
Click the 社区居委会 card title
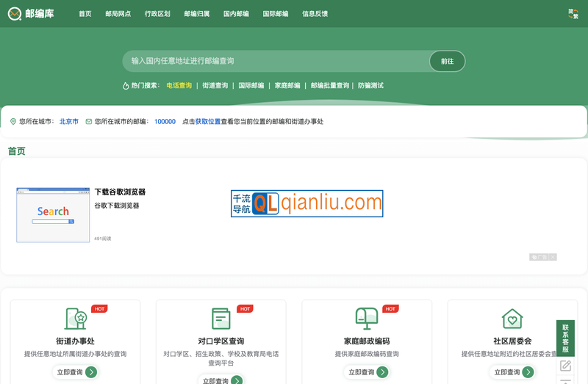512,341
